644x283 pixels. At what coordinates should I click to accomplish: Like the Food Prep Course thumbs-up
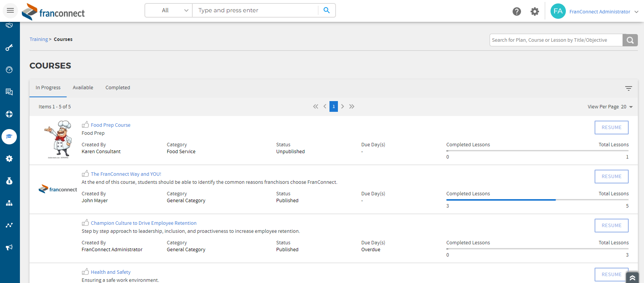(85, 124)
